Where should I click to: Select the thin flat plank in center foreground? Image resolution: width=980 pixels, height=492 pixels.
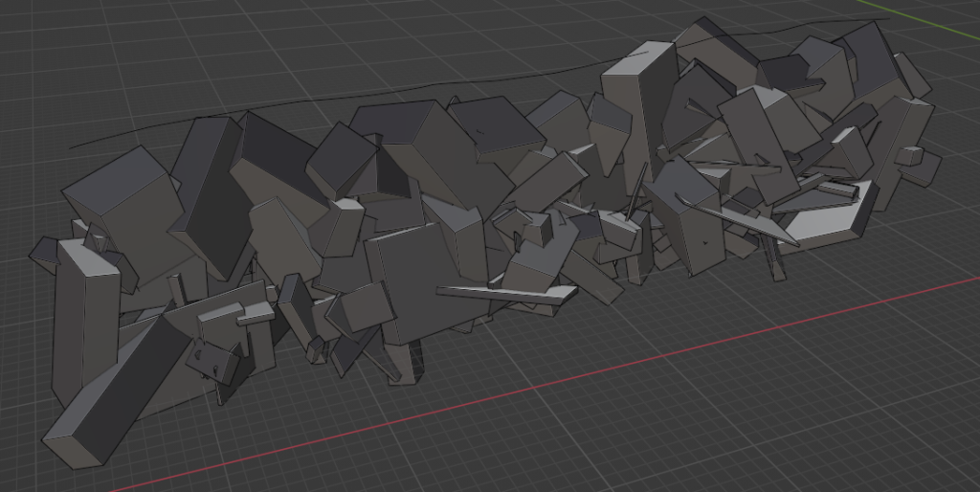506,294
